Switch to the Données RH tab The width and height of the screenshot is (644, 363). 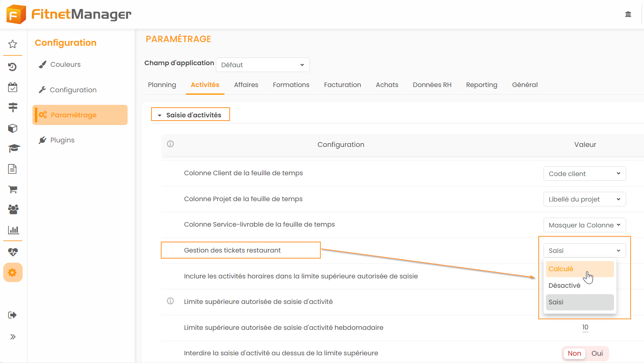[432, 85]
